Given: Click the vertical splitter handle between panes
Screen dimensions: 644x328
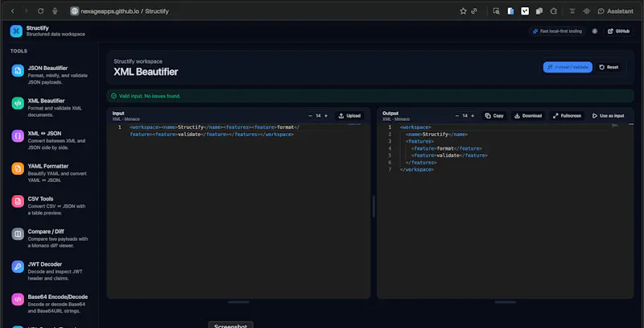Looking at the screenshot, I should [x=374, y=206].
